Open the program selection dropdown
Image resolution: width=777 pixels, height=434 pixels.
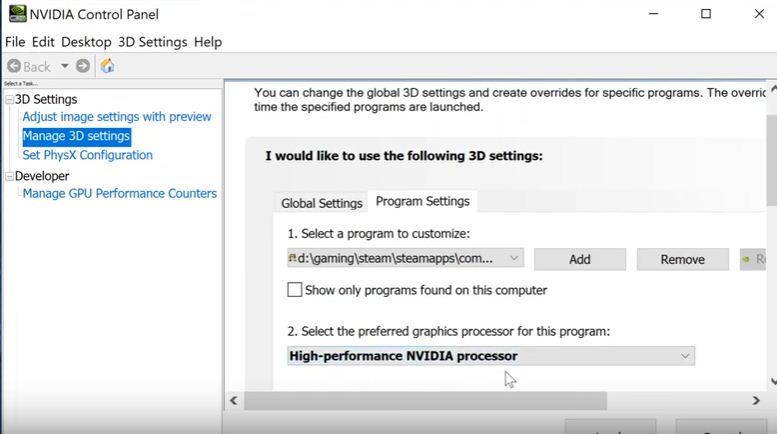pos(514,258)
